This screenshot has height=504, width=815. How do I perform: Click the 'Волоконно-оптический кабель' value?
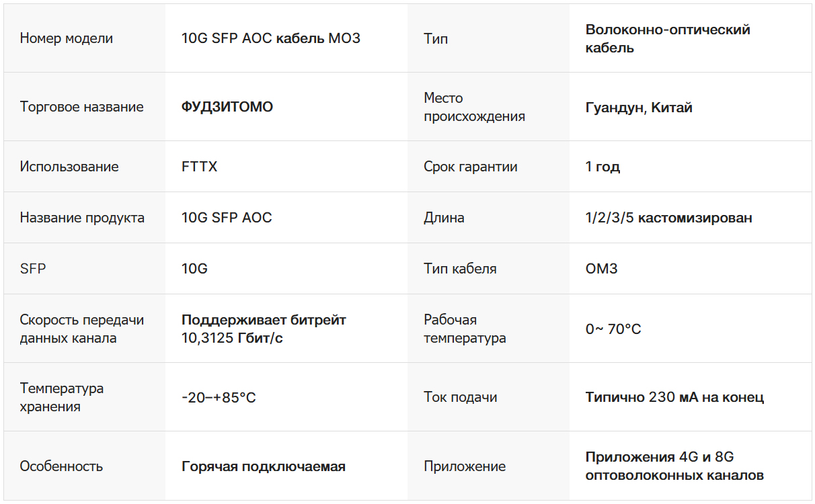(668, 38)
